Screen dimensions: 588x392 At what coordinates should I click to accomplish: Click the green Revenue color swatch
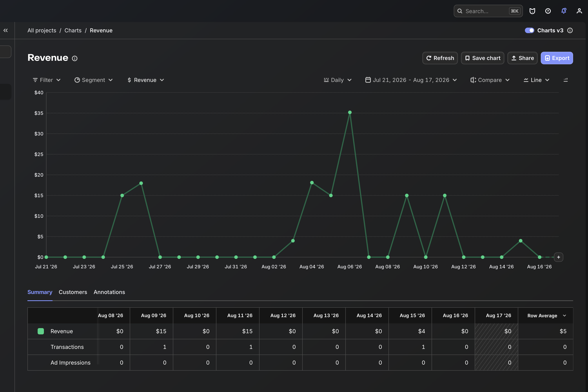41,331
